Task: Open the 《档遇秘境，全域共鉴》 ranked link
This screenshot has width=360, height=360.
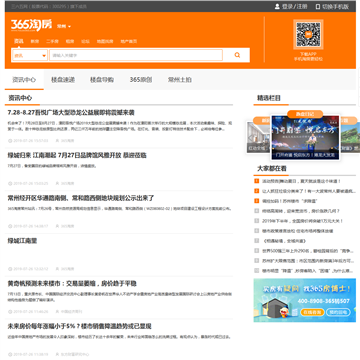Action: coord(284,241)
